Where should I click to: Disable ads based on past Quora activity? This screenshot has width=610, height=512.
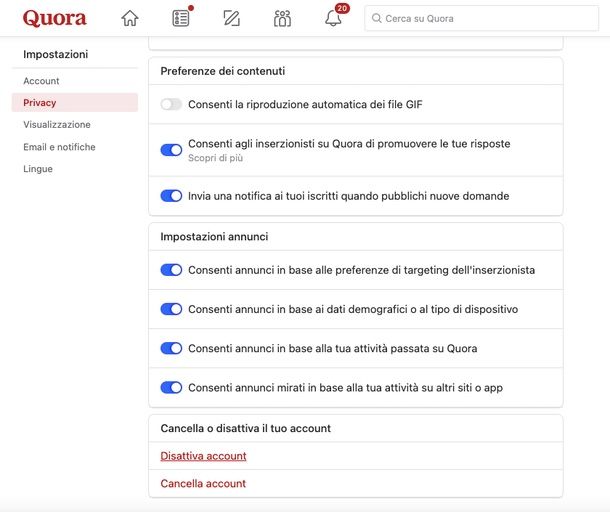[x=171, y=348]
